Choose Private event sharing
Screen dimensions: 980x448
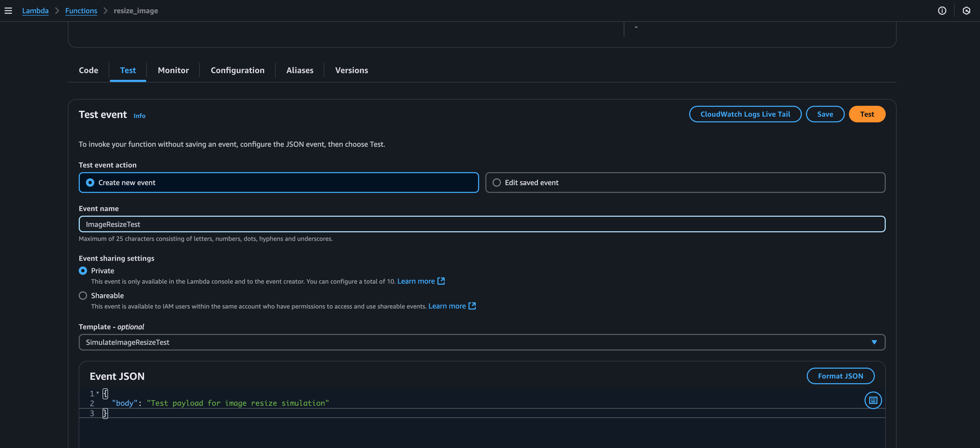click(83, 270)
